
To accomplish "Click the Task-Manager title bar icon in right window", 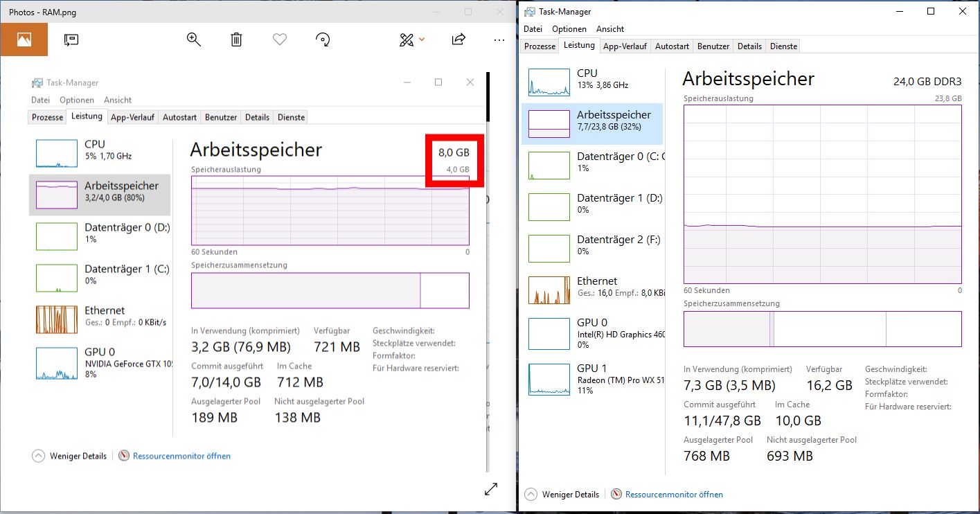I will point(530,11).
